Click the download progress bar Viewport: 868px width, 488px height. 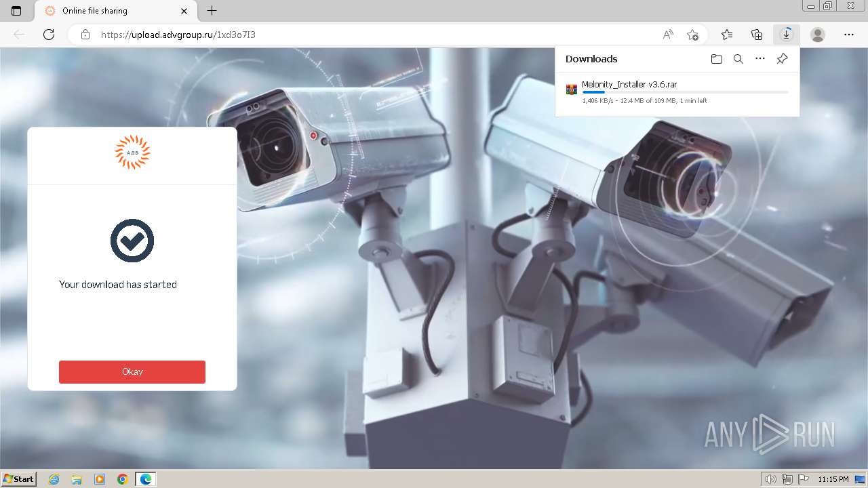click(685, 91)
